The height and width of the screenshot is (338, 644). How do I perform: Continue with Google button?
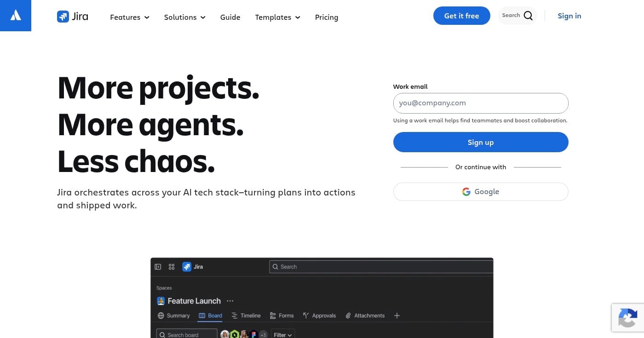click(481, 192)
